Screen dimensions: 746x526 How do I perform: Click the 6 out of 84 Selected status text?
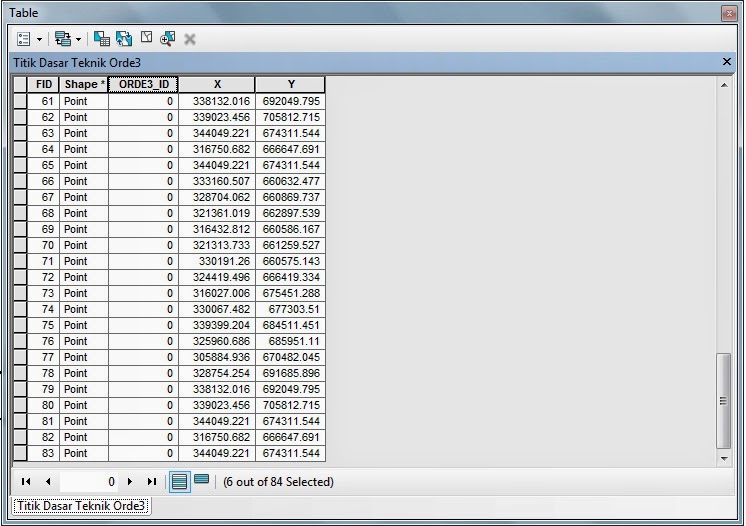[x=278, y=482]
